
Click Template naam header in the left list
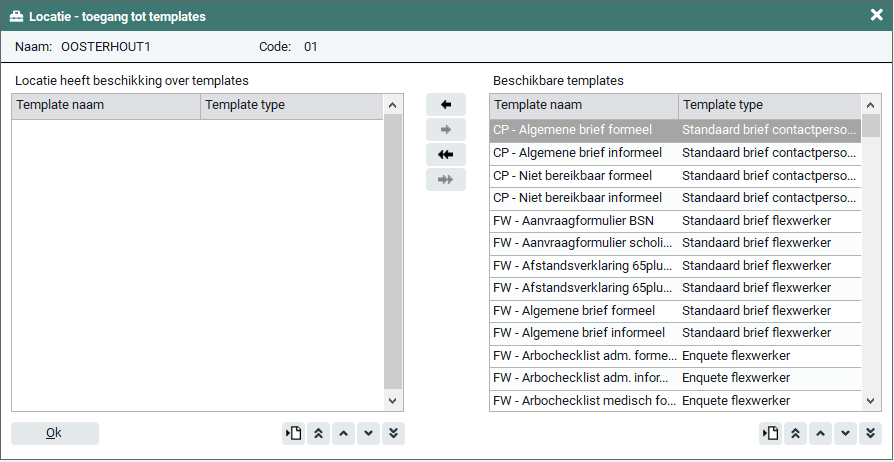pyautogui.click(x=106, y=105)
